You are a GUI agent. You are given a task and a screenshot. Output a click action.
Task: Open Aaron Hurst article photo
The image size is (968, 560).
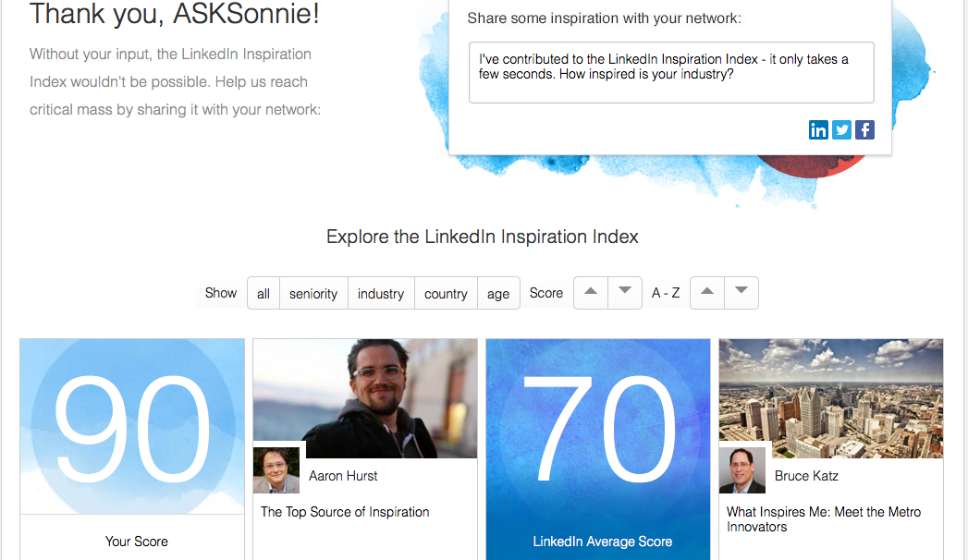(x=365, y=397)
